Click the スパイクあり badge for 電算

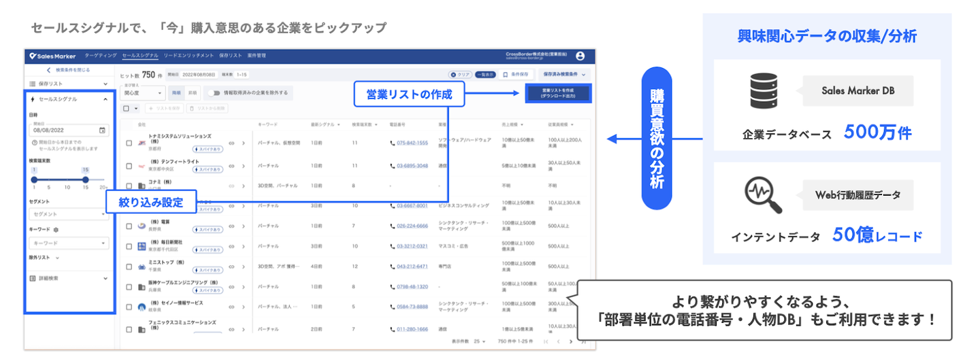point(208,230)
